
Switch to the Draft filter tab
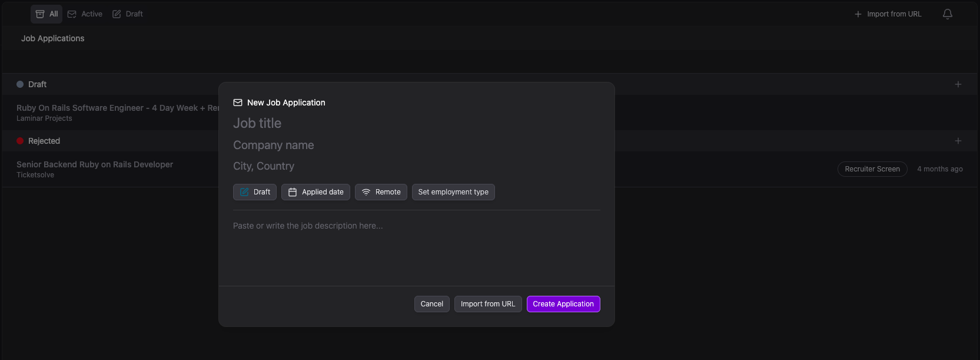pyautogui.click(x=127, y=14)
